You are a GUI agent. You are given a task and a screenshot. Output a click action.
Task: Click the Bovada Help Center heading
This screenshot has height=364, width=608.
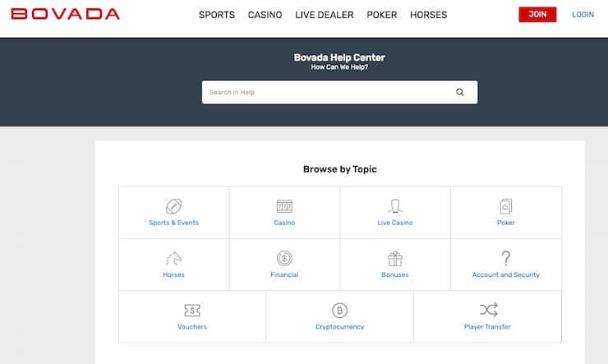pos(339,58)
